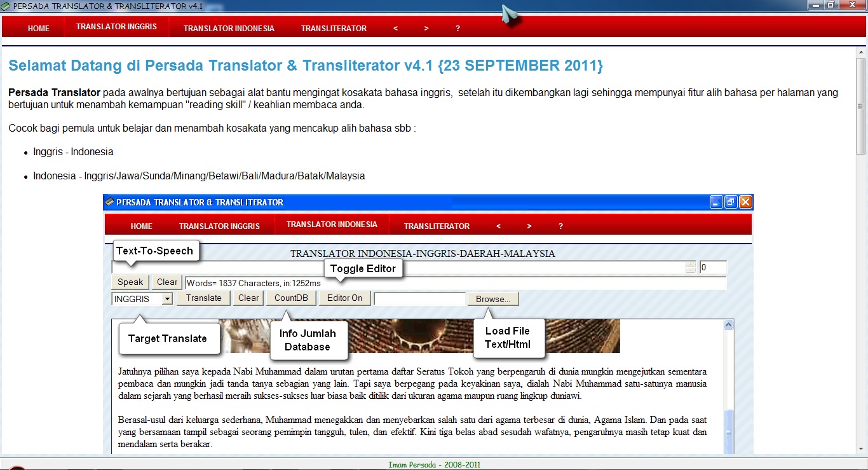This screenshot has width=868, height=470.
Task: Click the up arrow of the main page scrollbar
Action: 861,52
